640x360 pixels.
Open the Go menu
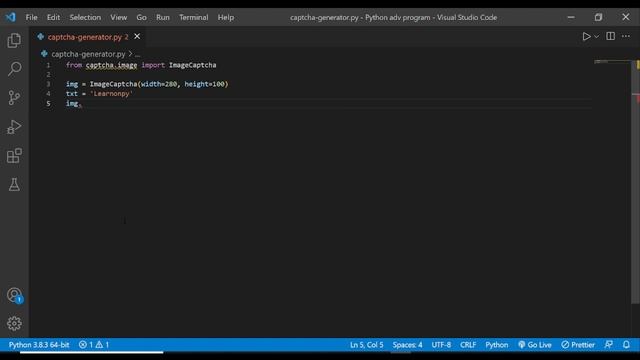tap(141, 17)
